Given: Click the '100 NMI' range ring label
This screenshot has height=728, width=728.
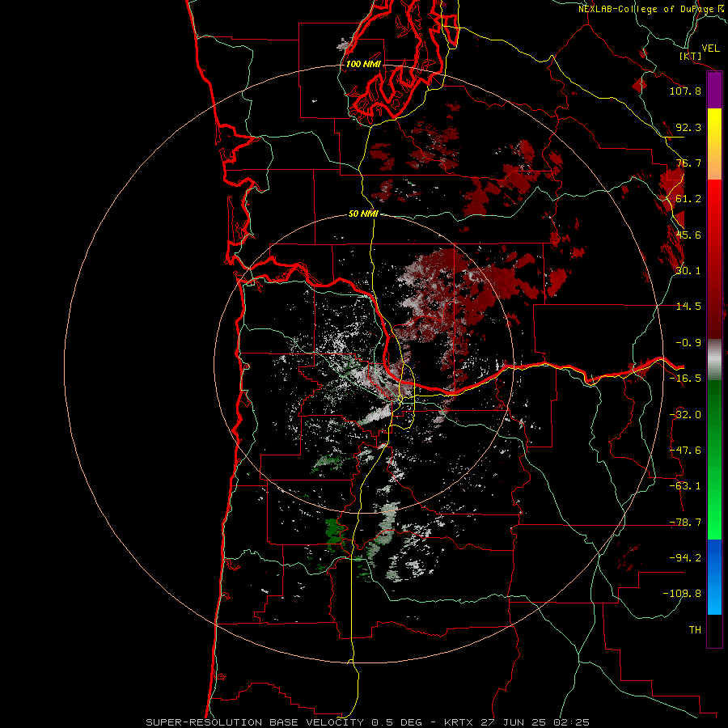Looking at the screenshot, I should coord(363,64).
